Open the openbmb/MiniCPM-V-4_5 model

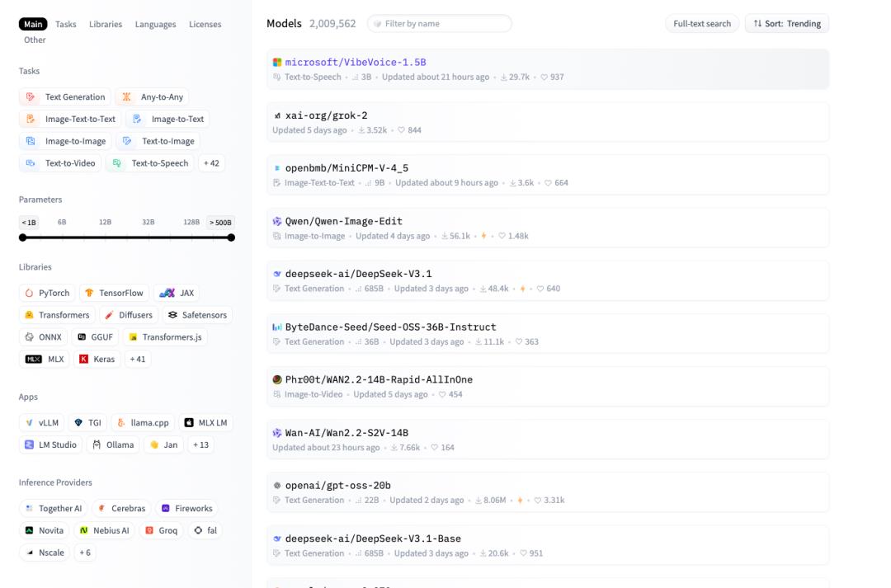click(547, 175)
